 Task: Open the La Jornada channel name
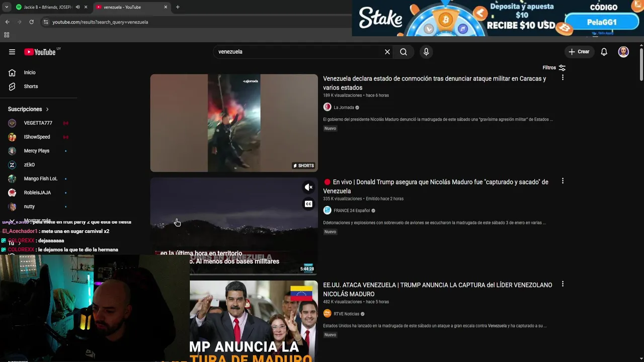344,107
